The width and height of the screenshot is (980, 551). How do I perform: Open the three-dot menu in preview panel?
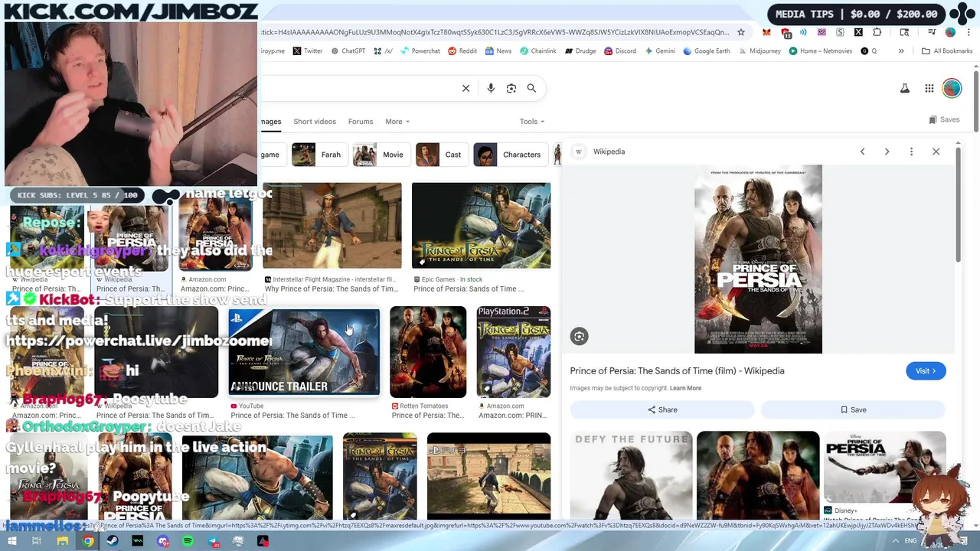coord(911,152)
